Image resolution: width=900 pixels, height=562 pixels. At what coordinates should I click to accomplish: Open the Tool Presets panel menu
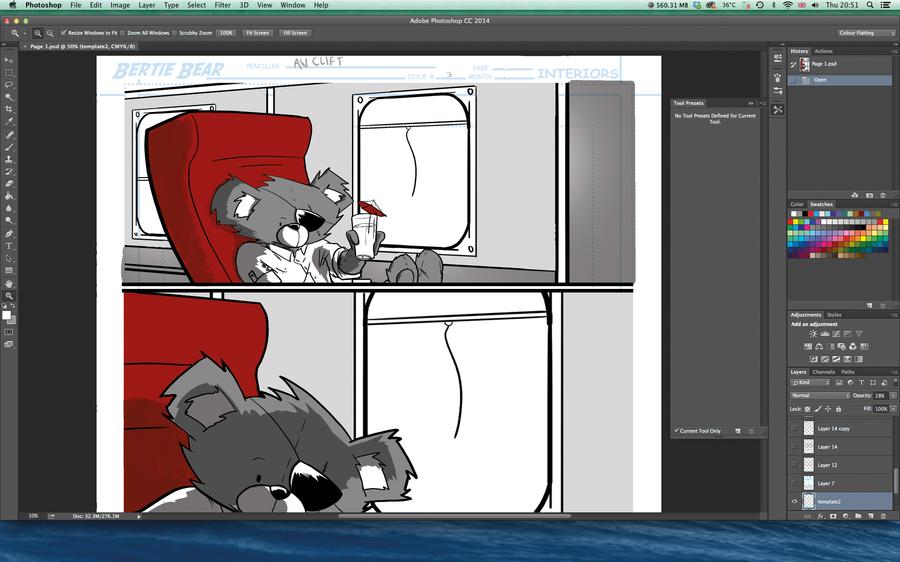coord(763,103)
